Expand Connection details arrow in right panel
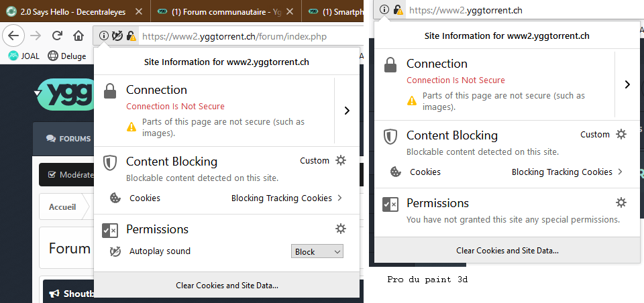 tap(627, 84)
